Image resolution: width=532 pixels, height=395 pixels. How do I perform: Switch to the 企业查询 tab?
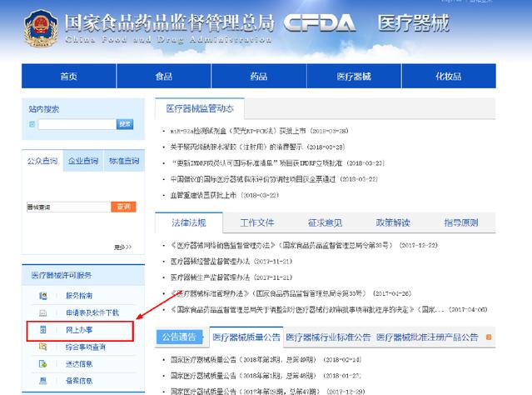(x=82, y=161)
